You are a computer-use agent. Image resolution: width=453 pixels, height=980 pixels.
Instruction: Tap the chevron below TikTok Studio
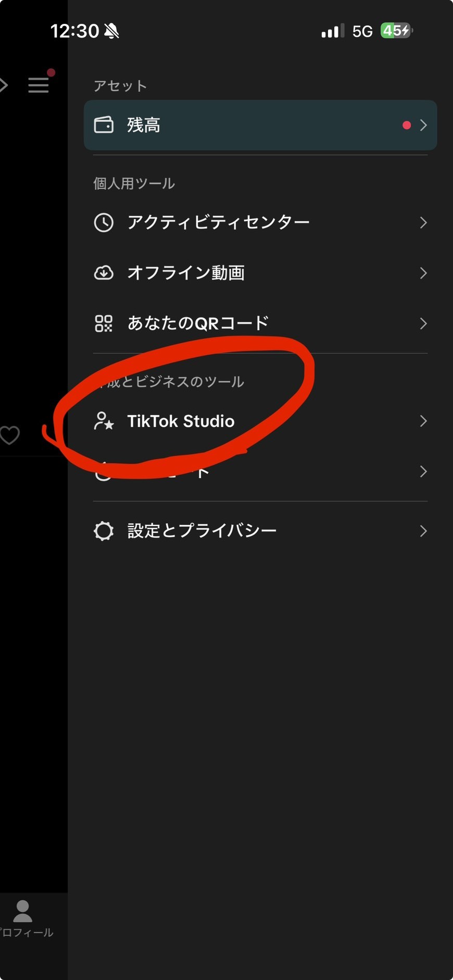point(423,472)
